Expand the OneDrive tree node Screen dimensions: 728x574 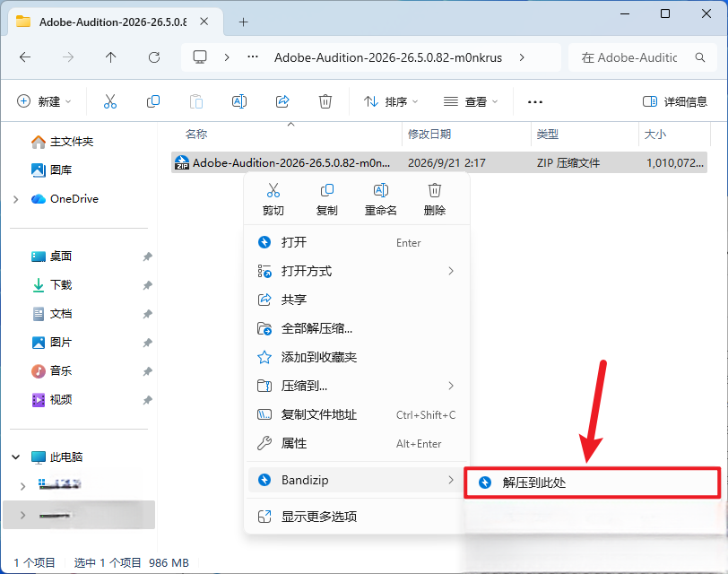pos(16,199)
